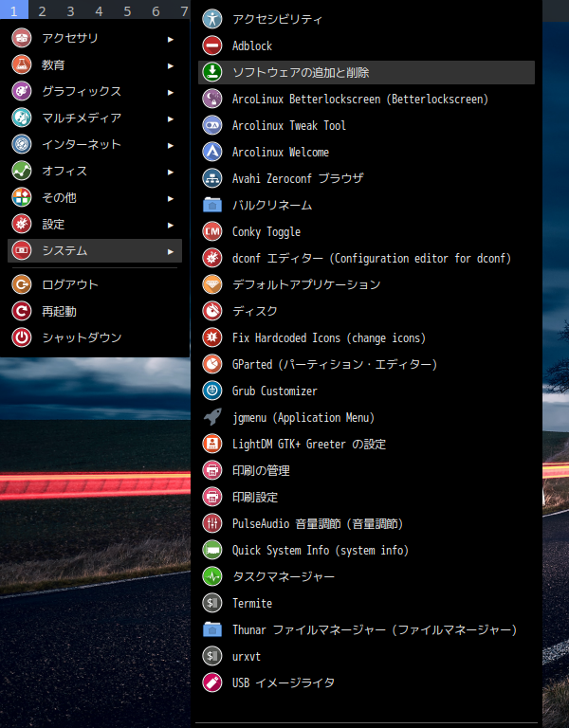Expand the マルチメディア submenu arrow
569x728 pixels.
pyautogui.click(x=171, y=118)
